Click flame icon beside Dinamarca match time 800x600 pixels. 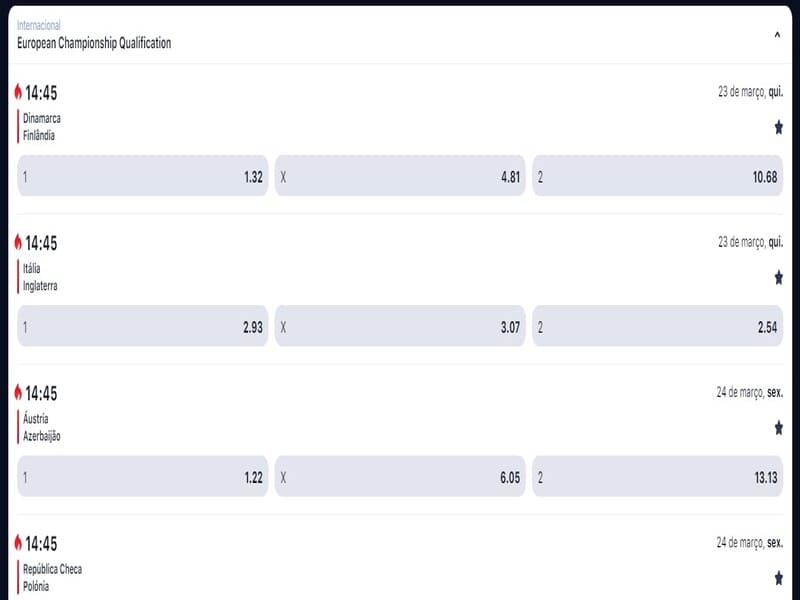tap(18, 92)
